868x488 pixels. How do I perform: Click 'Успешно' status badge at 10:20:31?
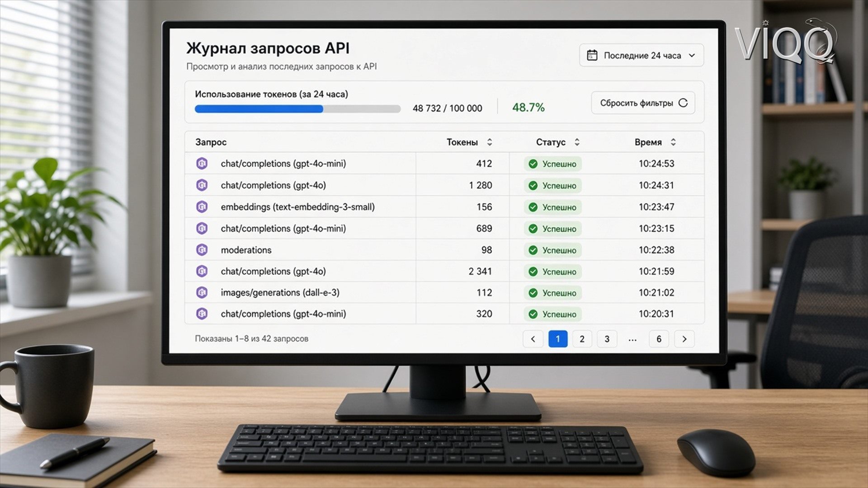coord(553,314)
